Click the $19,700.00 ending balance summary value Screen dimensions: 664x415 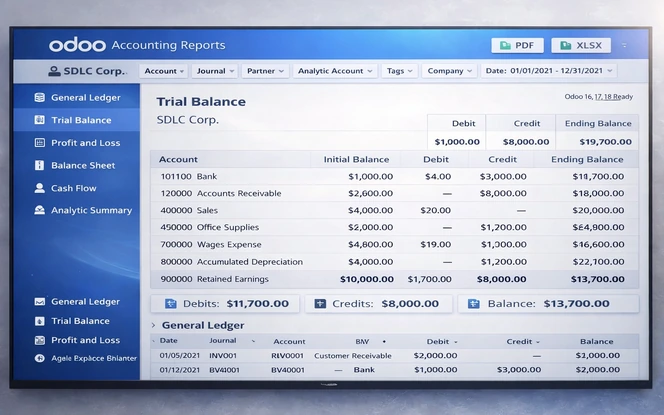(606, 142)
